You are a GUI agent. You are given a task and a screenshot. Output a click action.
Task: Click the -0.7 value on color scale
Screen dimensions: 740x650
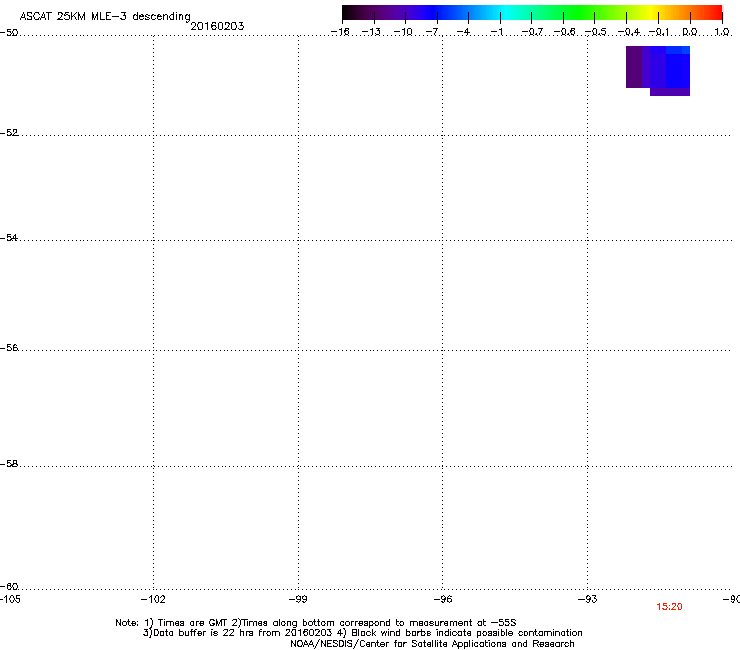tap(532, 32)
